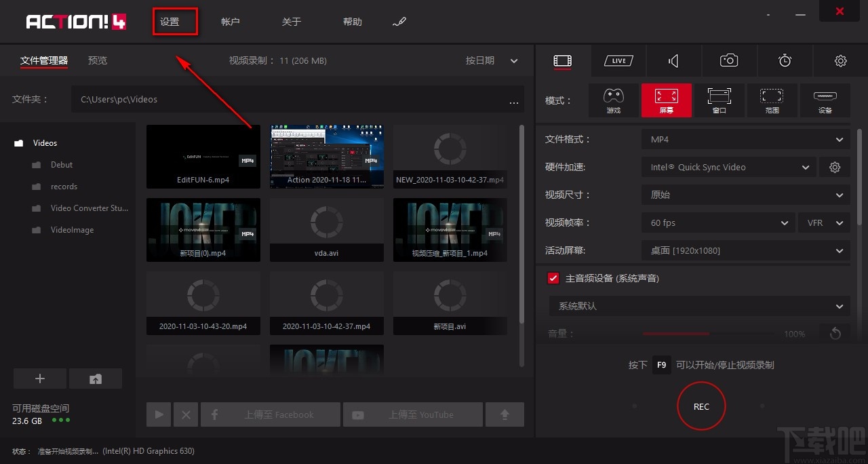Open the 60 fps frame rate dropdown

point(718,223)
